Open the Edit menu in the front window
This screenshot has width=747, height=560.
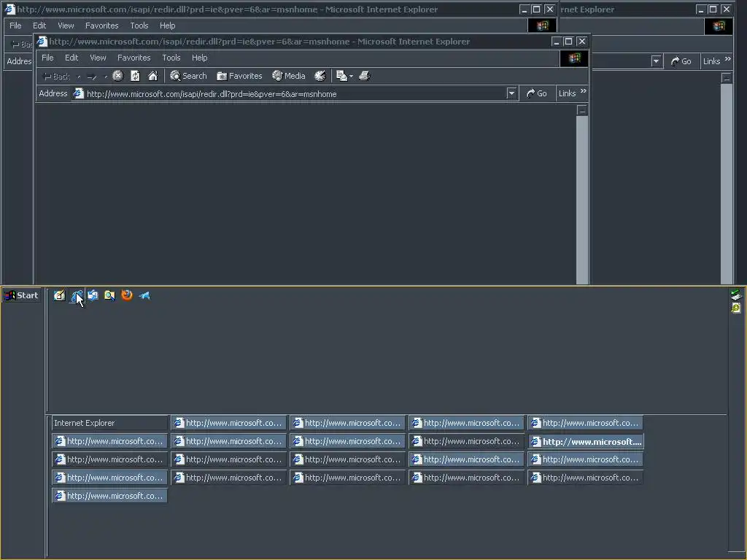[71, 58]
